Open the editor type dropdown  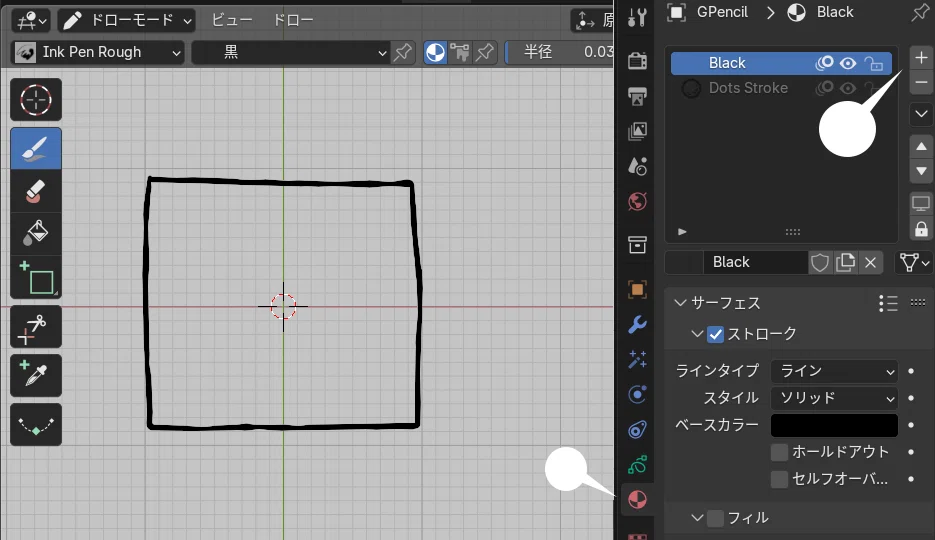pyautogui.click(x=32, y=21)
